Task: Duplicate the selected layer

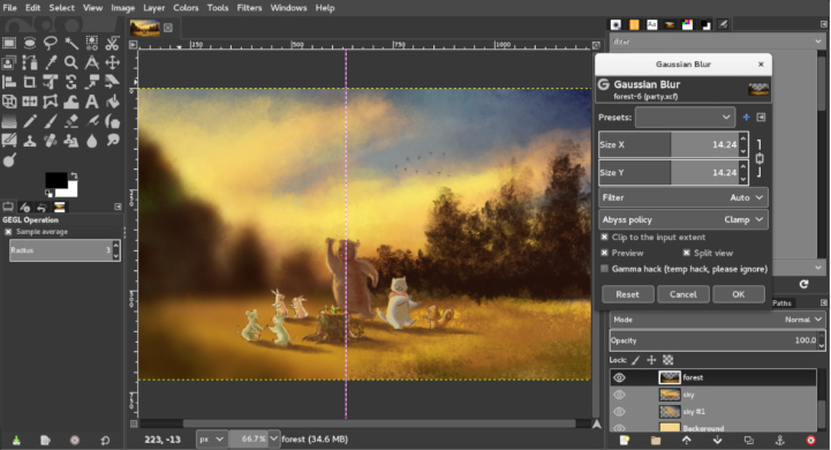Action: (x=749, y=440)
